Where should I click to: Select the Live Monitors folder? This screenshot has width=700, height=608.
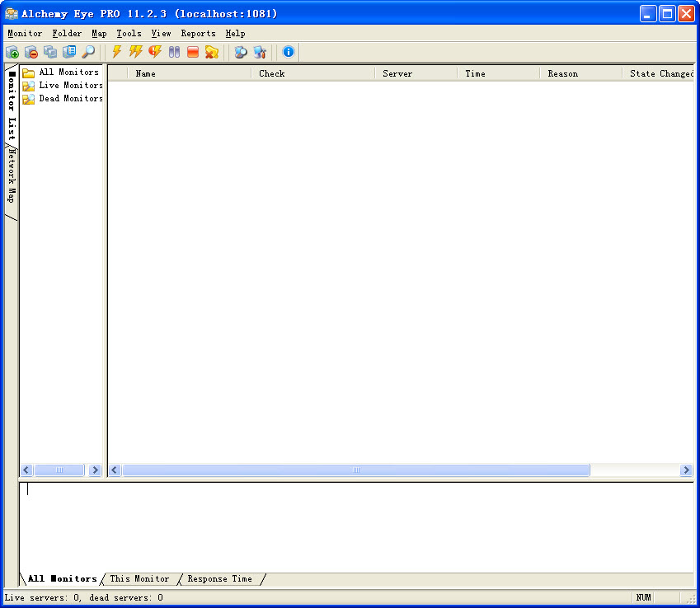click(70, 86)
